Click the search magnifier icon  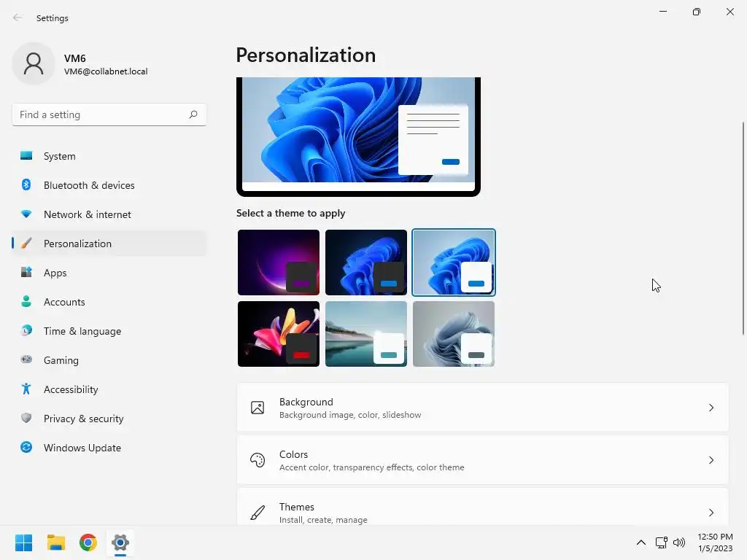point(193,114)
